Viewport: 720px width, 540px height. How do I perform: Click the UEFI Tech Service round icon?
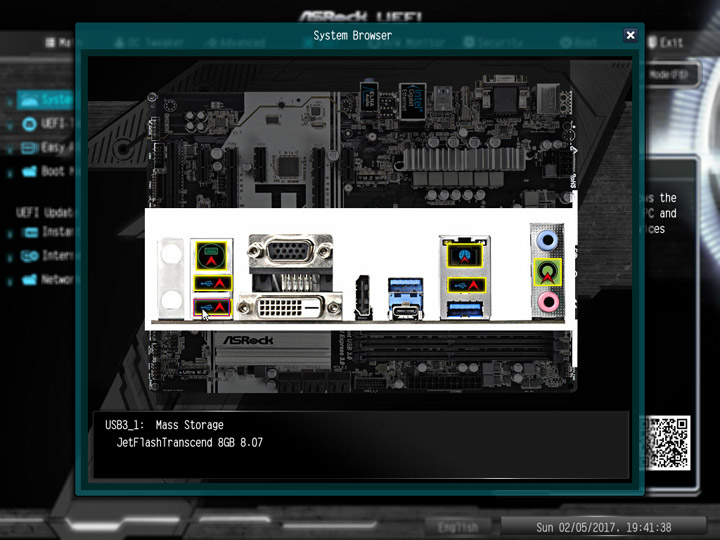[30, 124]
